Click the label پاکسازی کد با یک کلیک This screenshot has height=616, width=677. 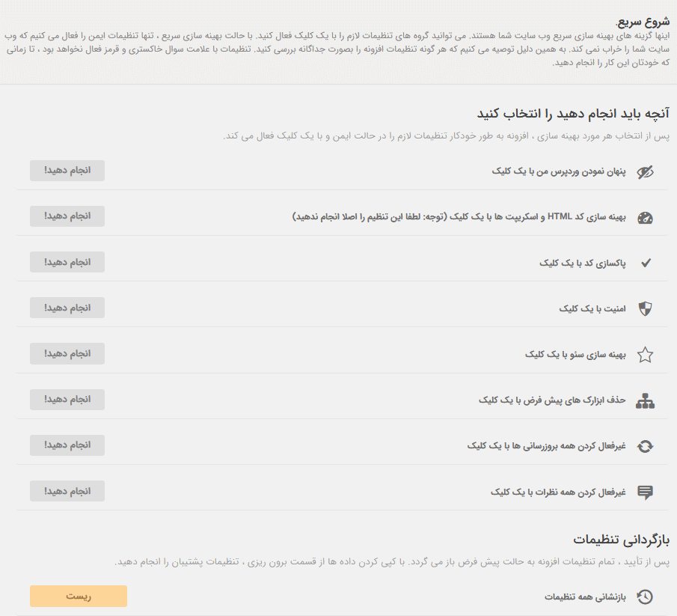(x=583, y=263)
